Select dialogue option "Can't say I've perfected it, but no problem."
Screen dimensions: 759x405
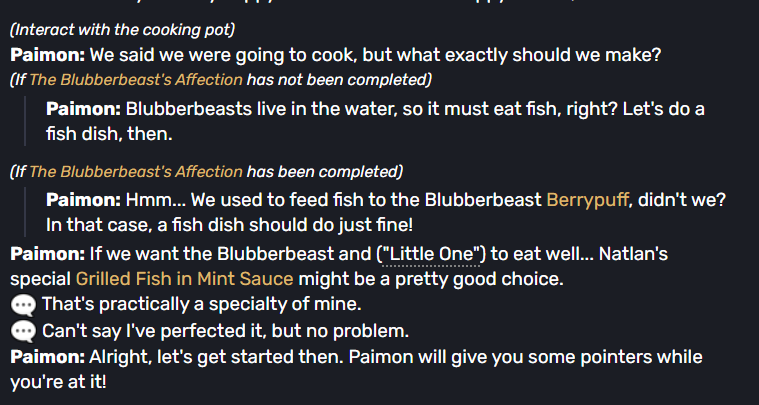click(226, 331)
